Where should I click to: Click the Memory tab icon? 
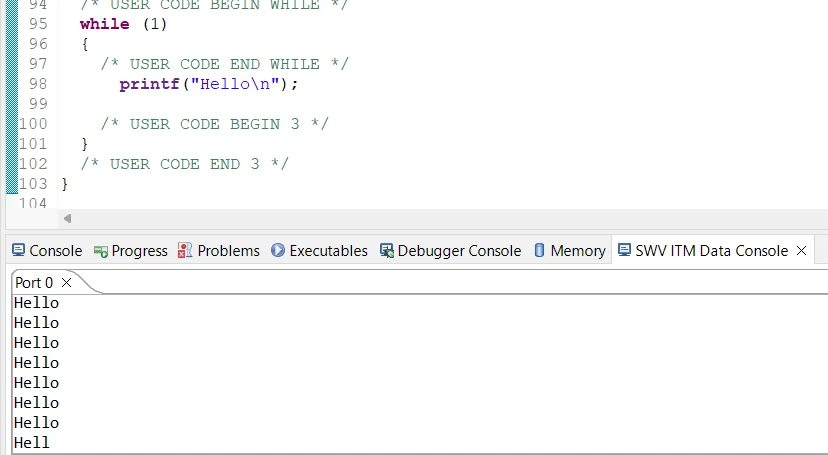[539, 250]
